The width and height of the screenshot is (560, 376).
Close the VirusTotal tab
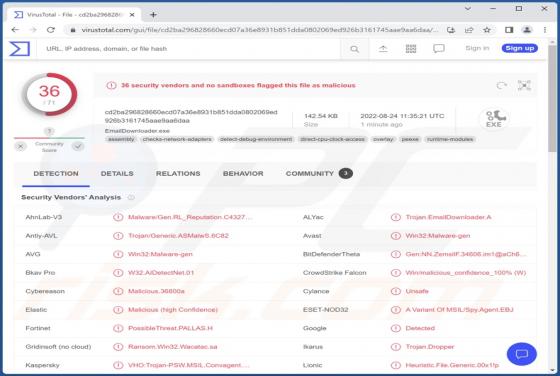click(x=132, y=15)
